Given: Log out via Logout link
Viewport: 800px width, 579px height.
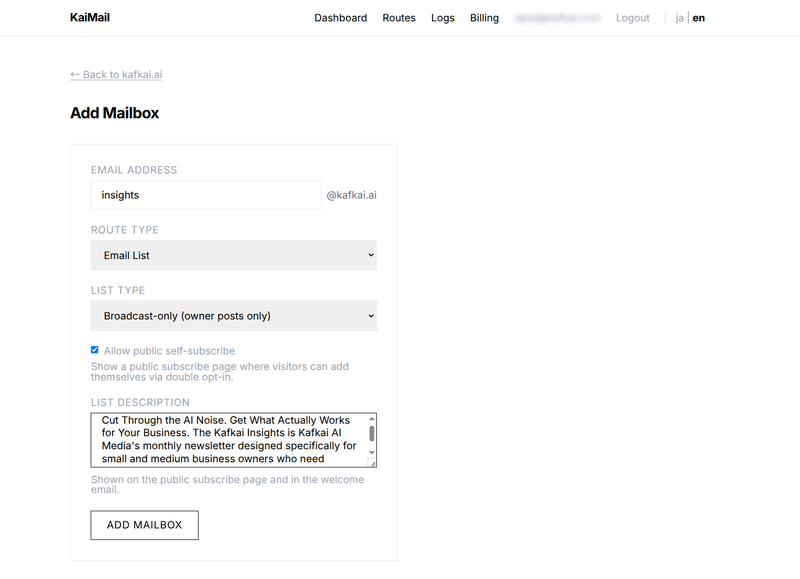Looking at the screenshot, I should click(x=633, y=18).
